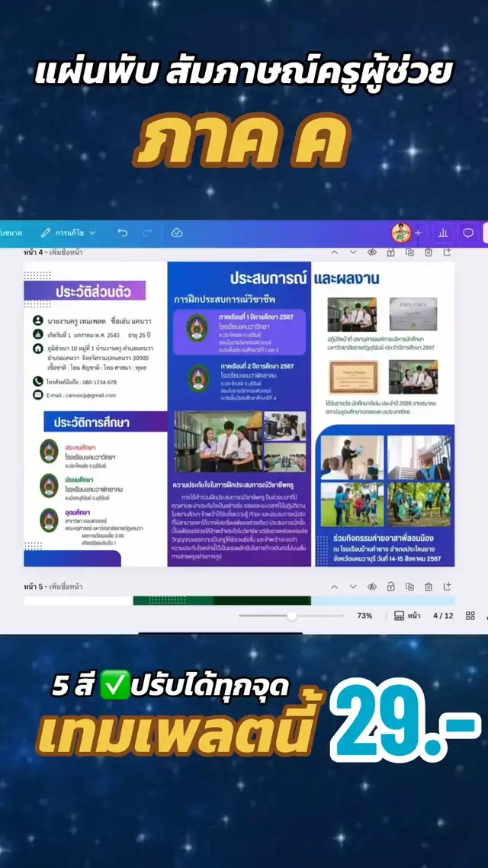
Task: Hide page 5 using the eye icon
Action: (x=372, y=587)
